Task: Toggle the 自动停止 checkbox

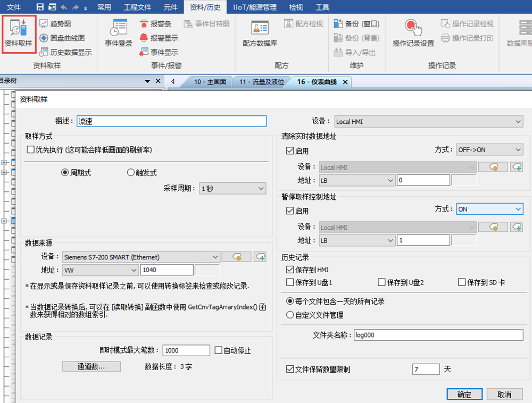Action: [218, 350]
